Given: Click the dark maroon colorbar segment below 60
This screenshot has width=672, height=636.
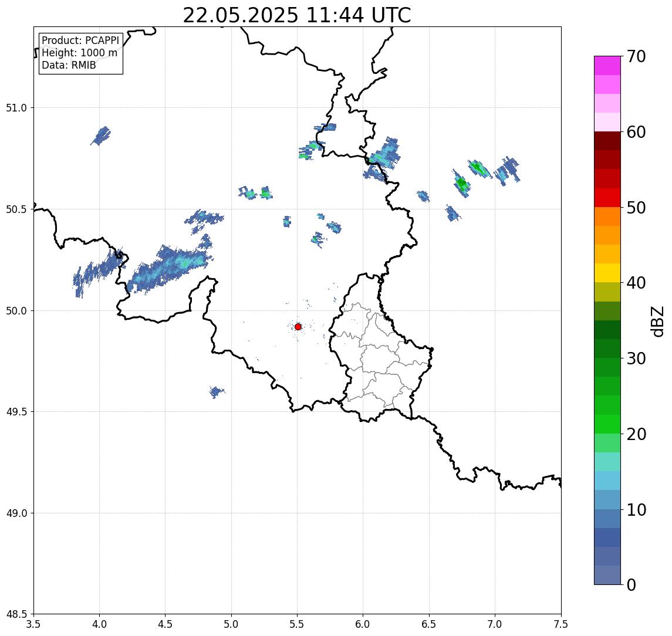Looking at the screenshot, I should click(607, 141).
